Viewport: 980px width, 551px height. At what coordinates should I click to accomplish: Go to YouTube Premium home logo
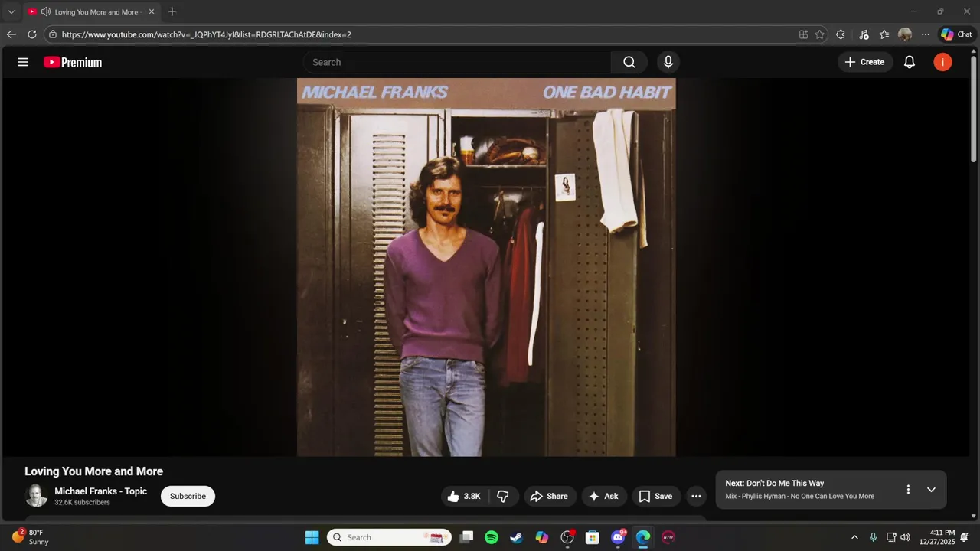[x=73, y=62]
